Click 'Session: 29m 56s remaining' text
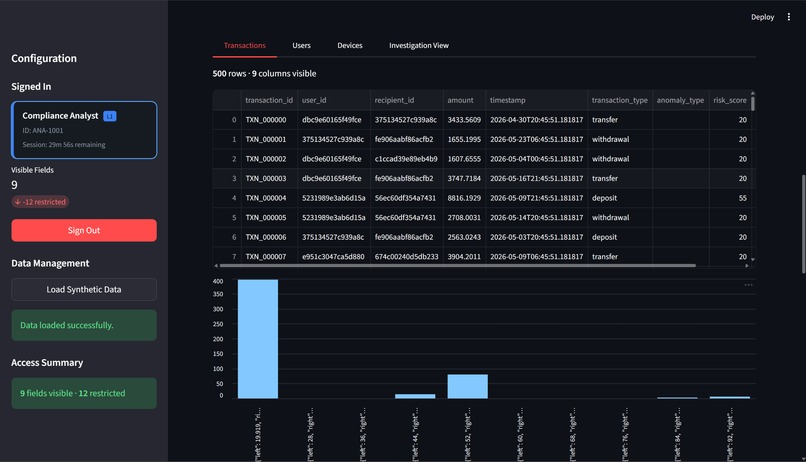This screenshot has width=806, height=462. click(x=64, y=144)
